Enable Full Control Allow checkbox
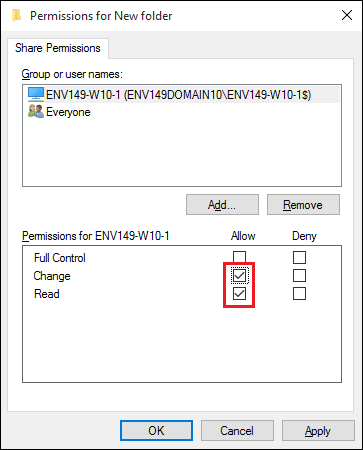This screenshot has width=363, height=450. click(x=239, y=257)
